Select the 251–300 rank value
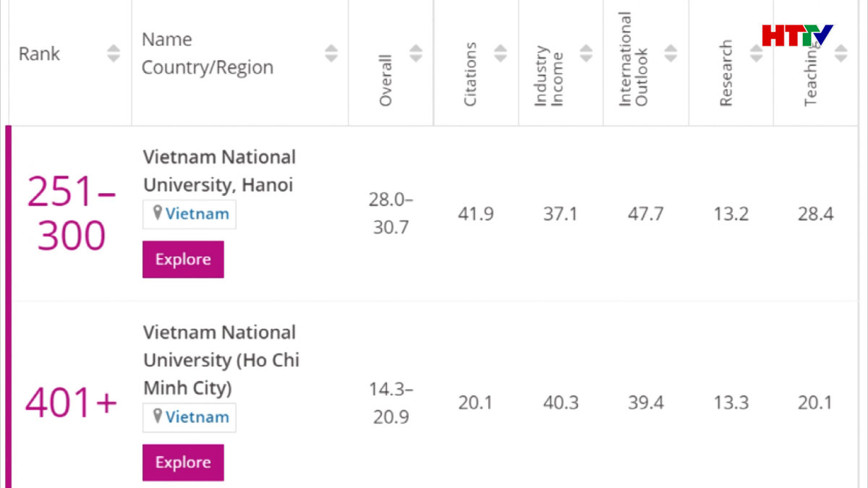The height and width of the screenshot is (488, 868). click(x=71, y=213)
